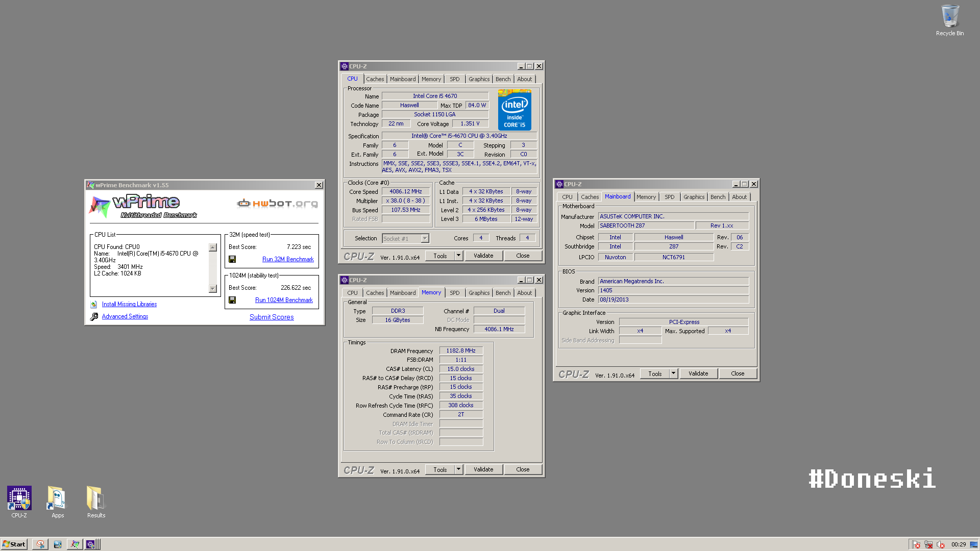Click the title bar icon of the CPU-Z Memory window
Image resolution: width=980 pixels, height=551 pixels.
click(x=345, y=280)
